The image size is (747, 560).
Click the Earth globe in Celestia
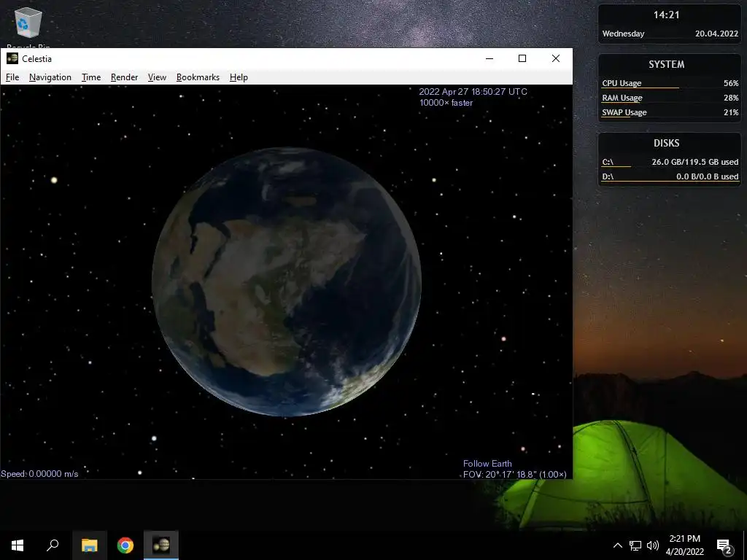pos(286,281)
